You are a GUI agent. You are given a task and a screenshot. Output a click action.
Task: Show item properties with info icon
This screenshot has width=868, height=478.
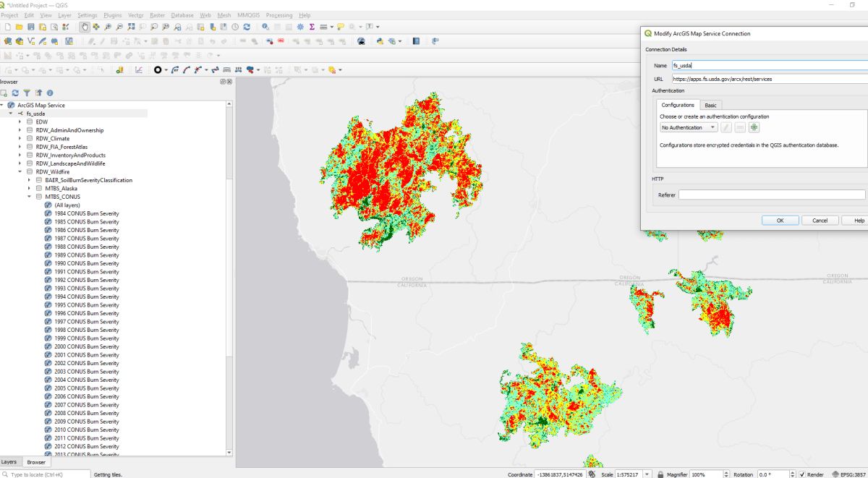[50, 93]
